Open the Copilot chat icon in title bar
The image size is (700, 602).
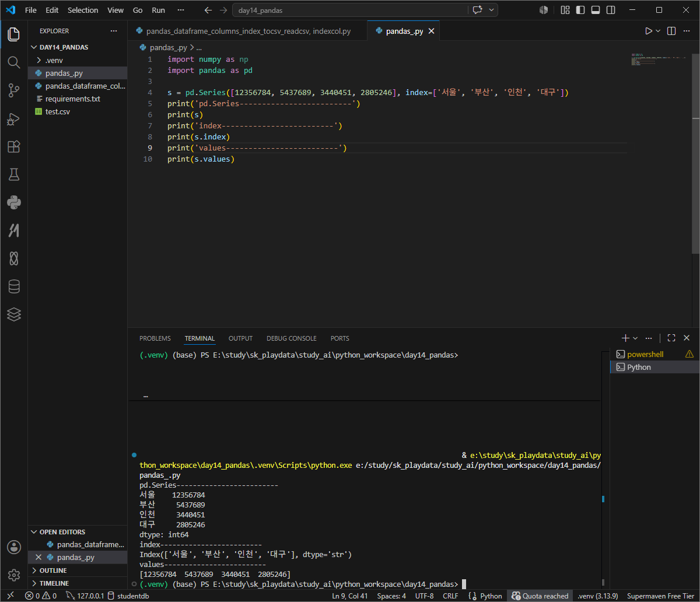click(478, 10)
